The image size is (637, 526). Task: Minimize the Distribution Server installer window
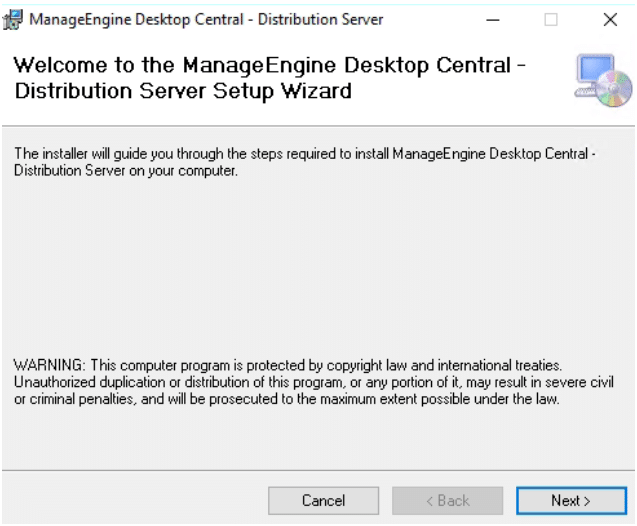pos(493,19)
